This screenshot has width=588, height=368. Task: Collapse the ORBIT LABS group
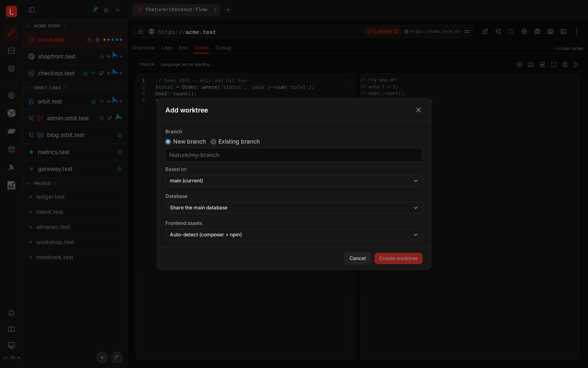tap(29, 88)
